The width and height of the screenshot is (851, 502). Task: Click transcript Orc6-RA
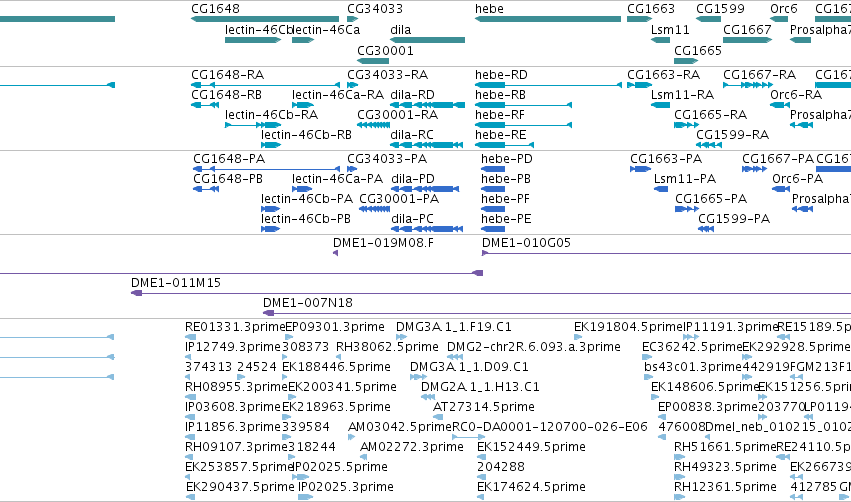796,95
